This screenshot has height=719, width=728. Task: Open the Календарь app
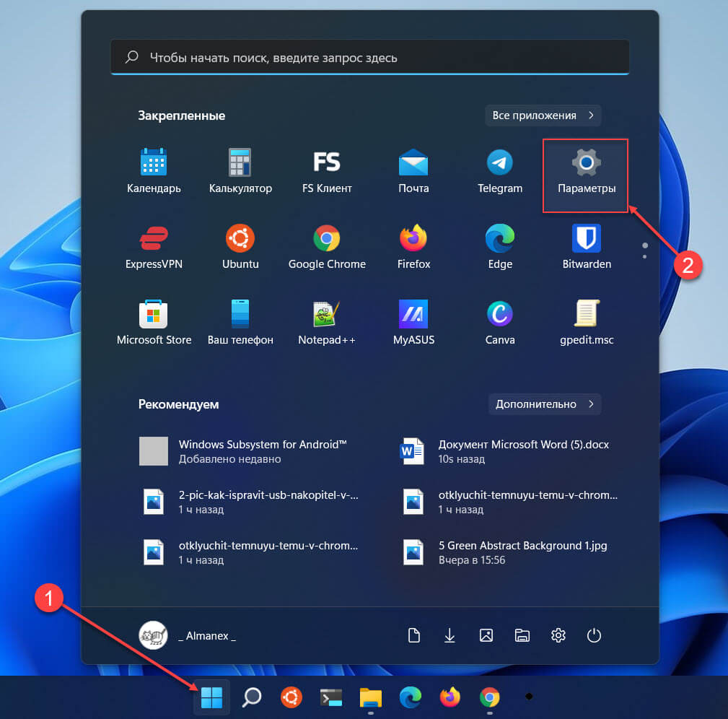(x=154, y=171)
